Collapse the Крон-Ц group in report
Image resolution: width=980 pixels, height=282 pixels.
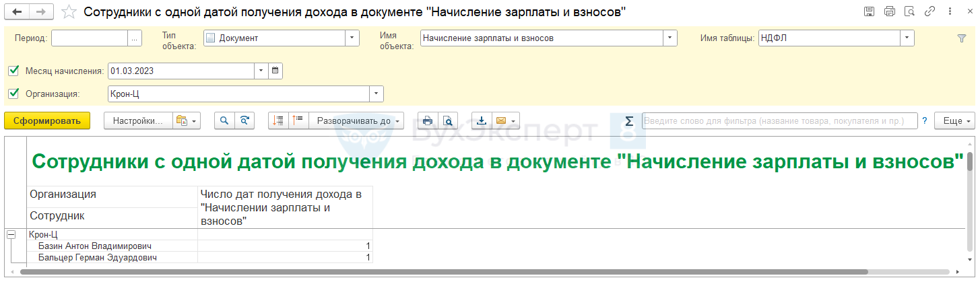coord(11,235)
